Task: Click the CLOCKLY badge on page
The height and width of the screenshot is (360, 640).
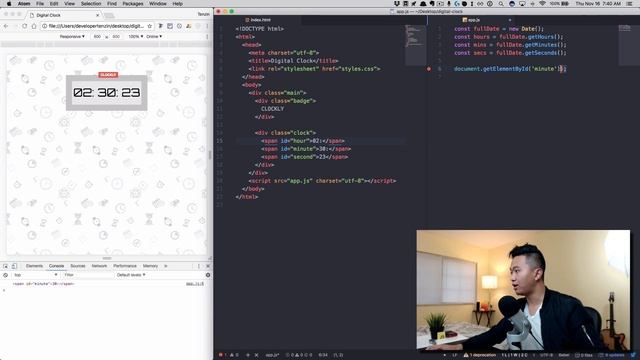Action: click(x=108, y=75)
